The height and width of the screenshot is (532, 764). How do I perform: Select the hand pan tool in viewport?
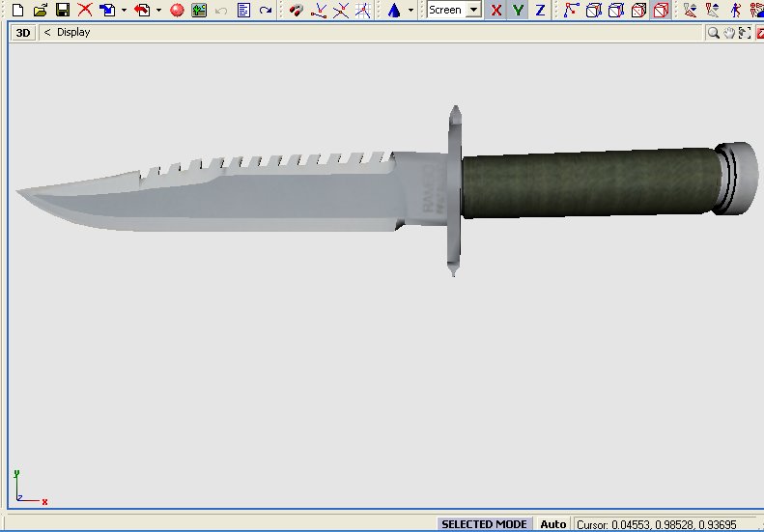tap(729, 33)
